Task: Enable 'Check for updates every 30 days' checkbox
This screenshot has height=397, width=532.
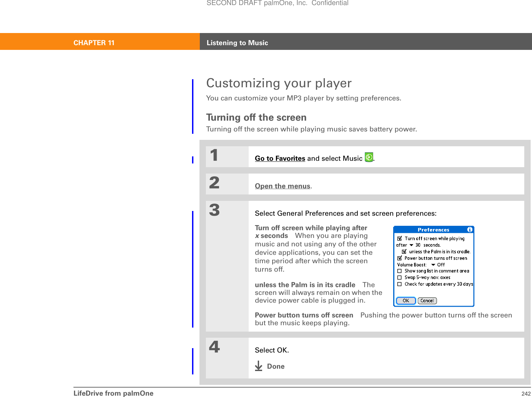Action: tap(399, 284)
